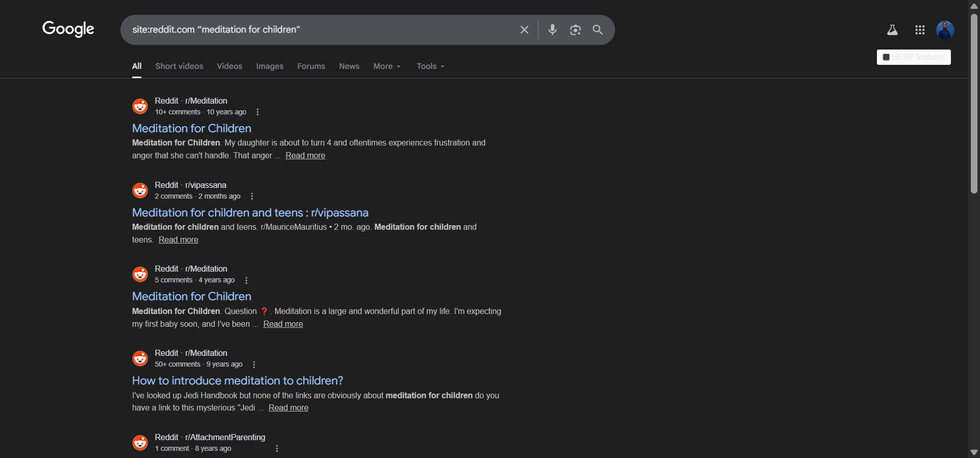Image resolution: width=980 pixels, height=458 pixels.
Task: Open first Meditation for Children result
Action: coord(191,128)
